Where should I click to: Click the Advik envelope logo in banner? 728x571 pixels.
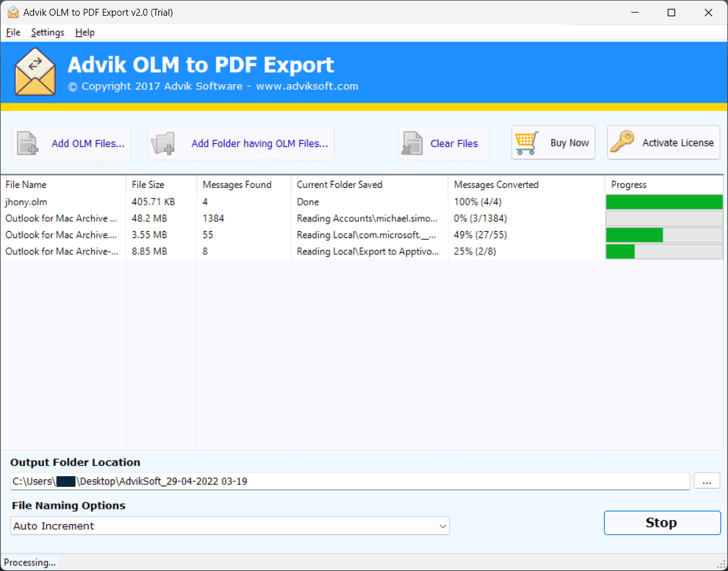click(35, 72)
